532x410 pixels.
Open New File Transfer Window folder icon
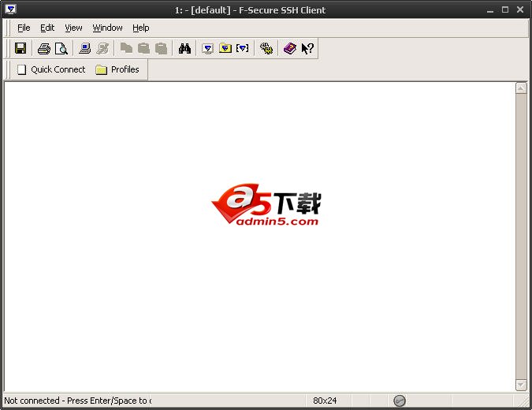tap(225, 48)
